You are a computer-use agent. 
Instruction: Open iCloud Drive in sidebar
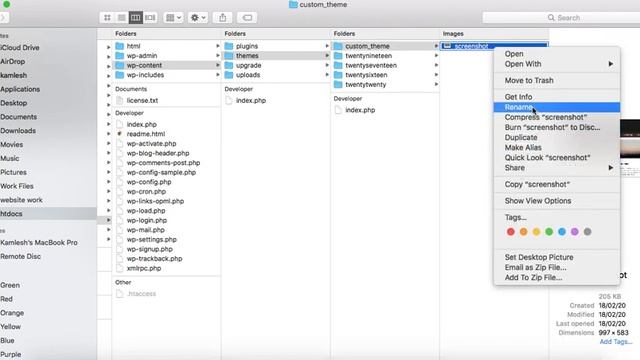[20, 48]
